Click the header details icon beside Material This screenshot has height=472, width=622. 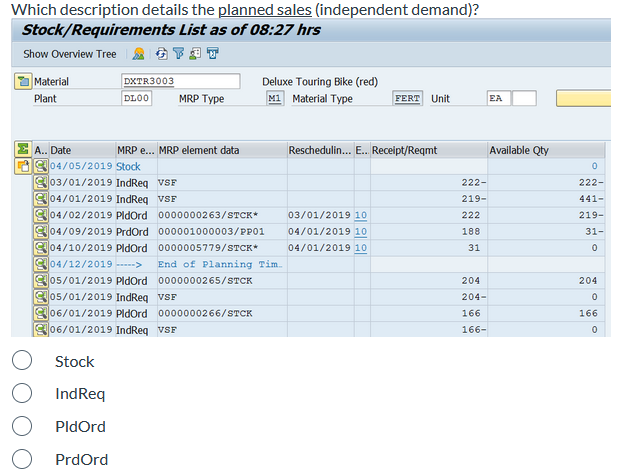[23, 82]
